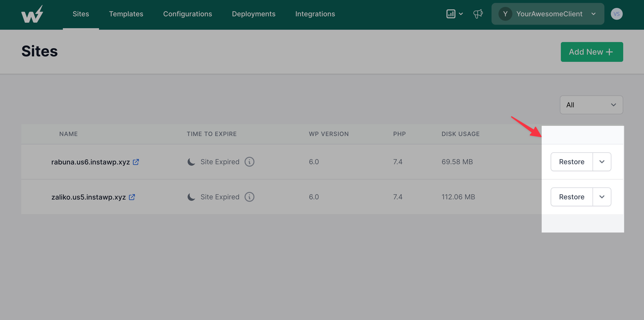Click the WP VERSION column header

329,134
